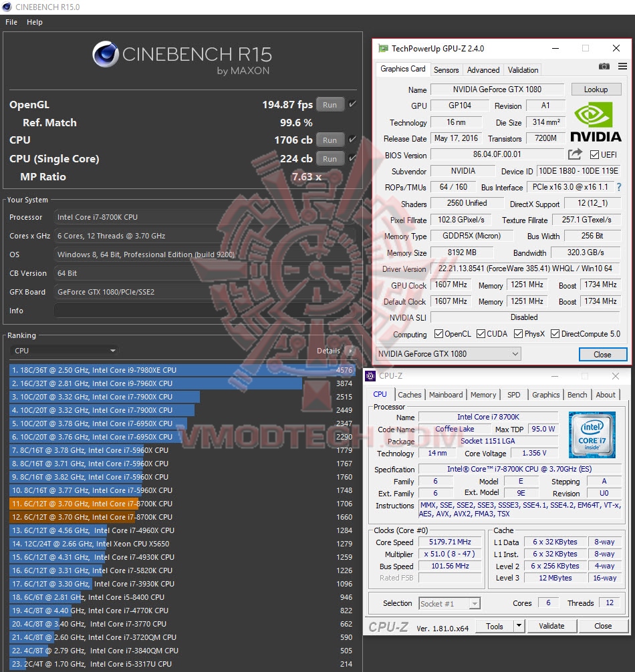The height and width of the screenshot is (672, 635).
Task: Click the Details label in Ranking
Action: (328, 351)
